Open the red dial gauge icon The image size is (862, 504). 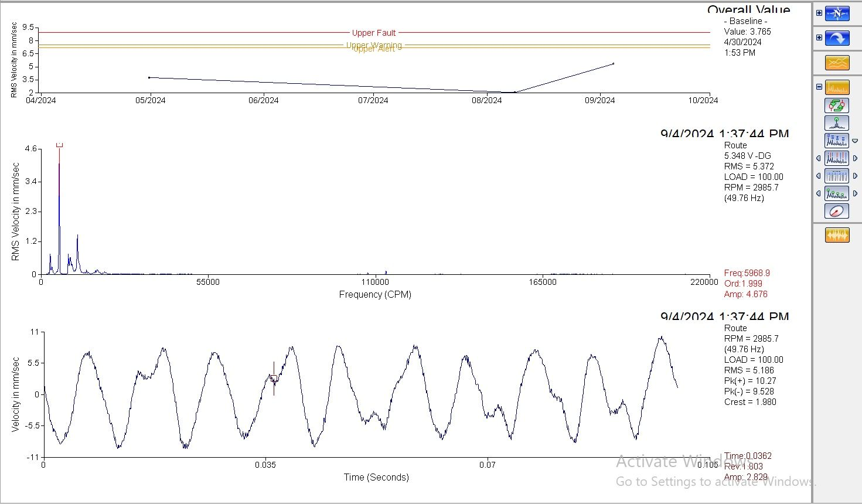[837, 211]
